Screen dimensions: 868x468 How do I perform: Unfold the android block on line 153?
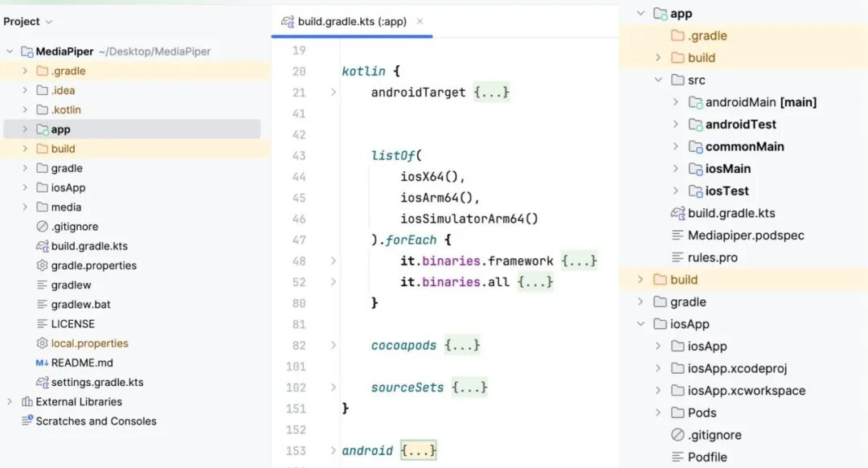[334, 450]
